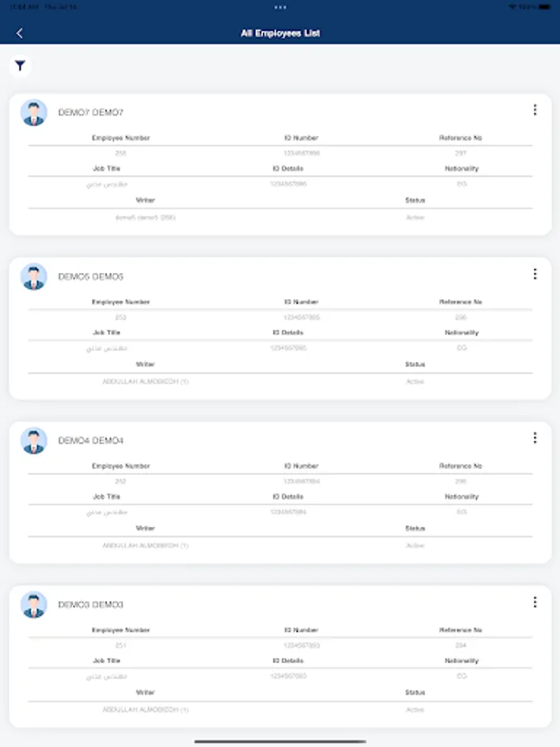Open three-dot menu for DEMO3 DEMO3
This screenshot has height=747, width=560.
(534, 602)
